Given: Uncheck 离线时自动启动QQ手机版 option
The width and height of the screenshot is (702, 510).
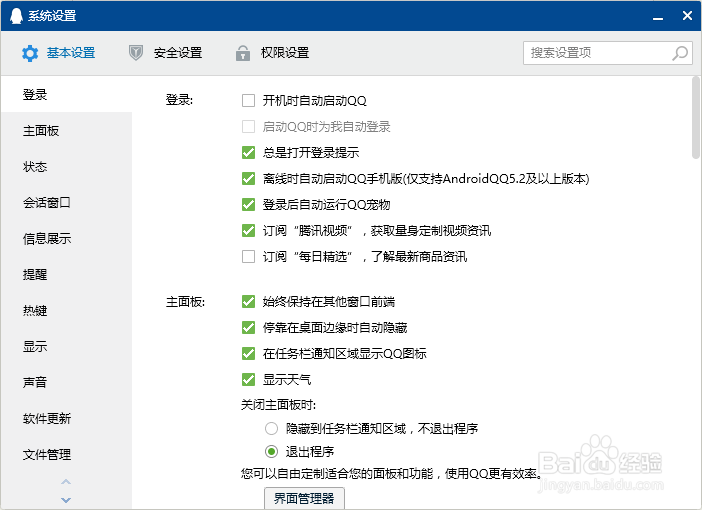Looking at the screenshot, I should (x=248, y=178).
